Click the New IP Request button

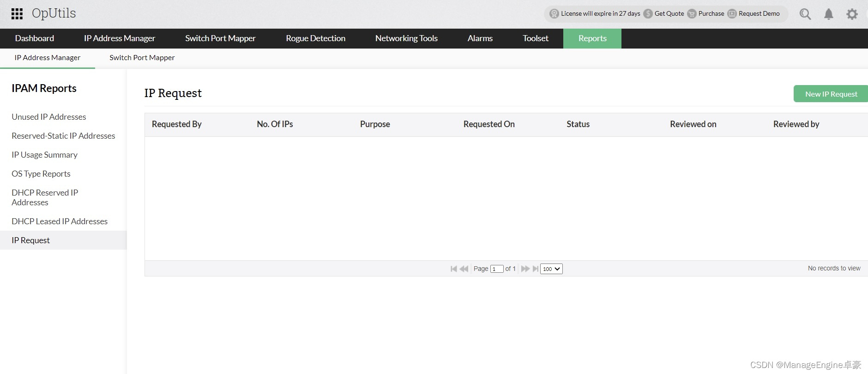[x=831, y=94]
